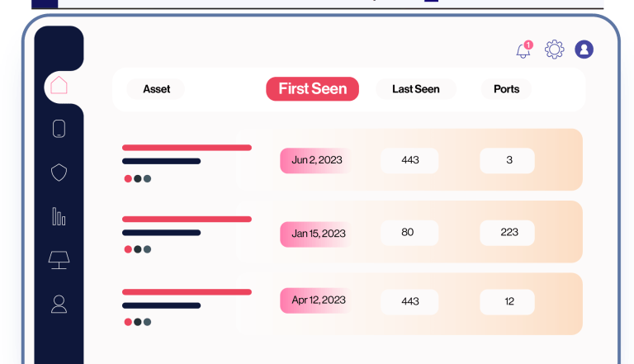The width and height of the screenshot is (634, 364).
Task: Open the user sidebar icon
Action: point(59,304)
